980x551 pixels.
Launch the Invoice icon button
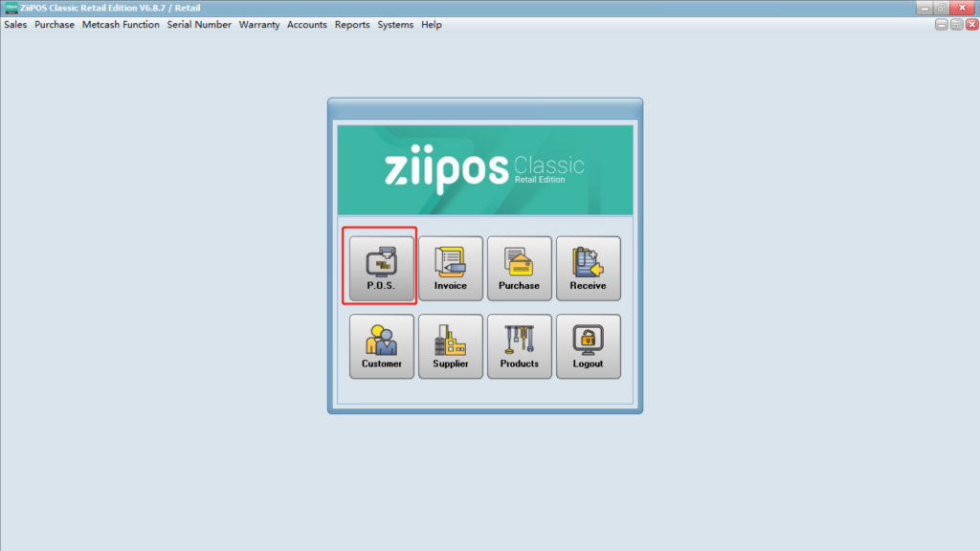(451, 268)
